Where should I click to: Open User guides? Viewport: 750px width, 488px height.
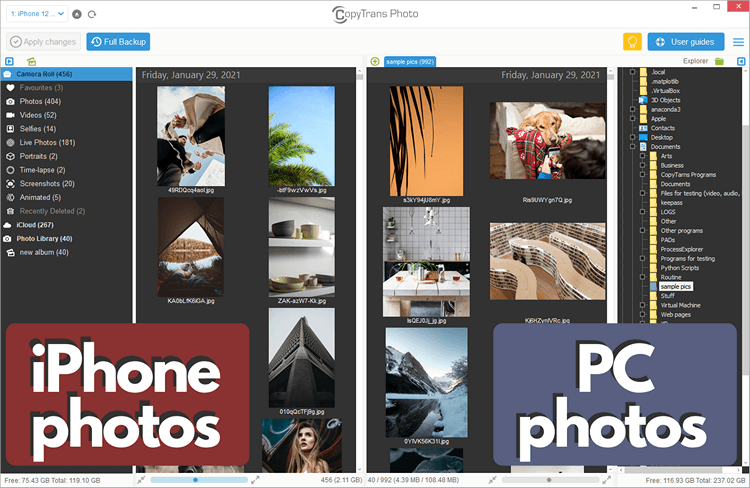coord(685,42)
